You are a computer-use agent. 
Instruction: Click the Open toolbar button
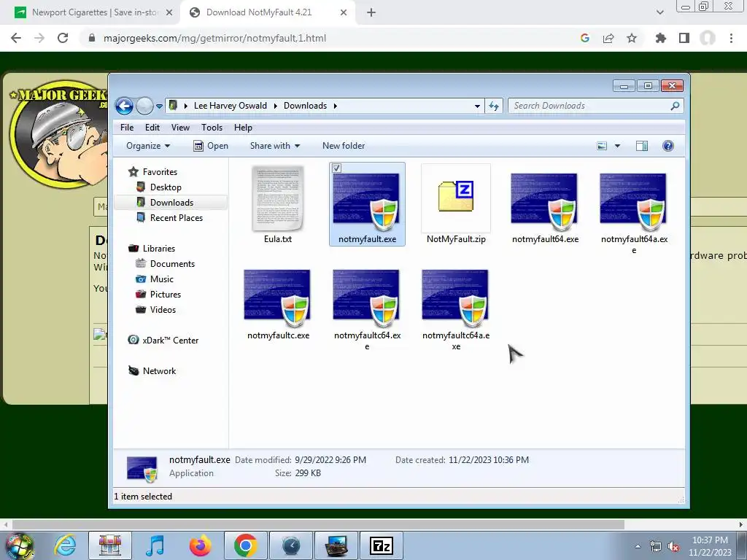tap(211, 146)
